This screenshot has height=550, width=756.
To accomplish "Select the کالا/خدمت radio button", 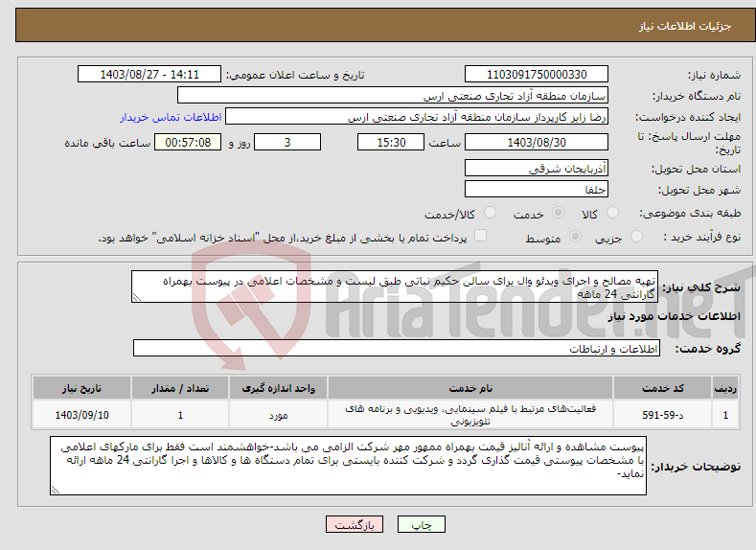I will (x=490, y=213).
